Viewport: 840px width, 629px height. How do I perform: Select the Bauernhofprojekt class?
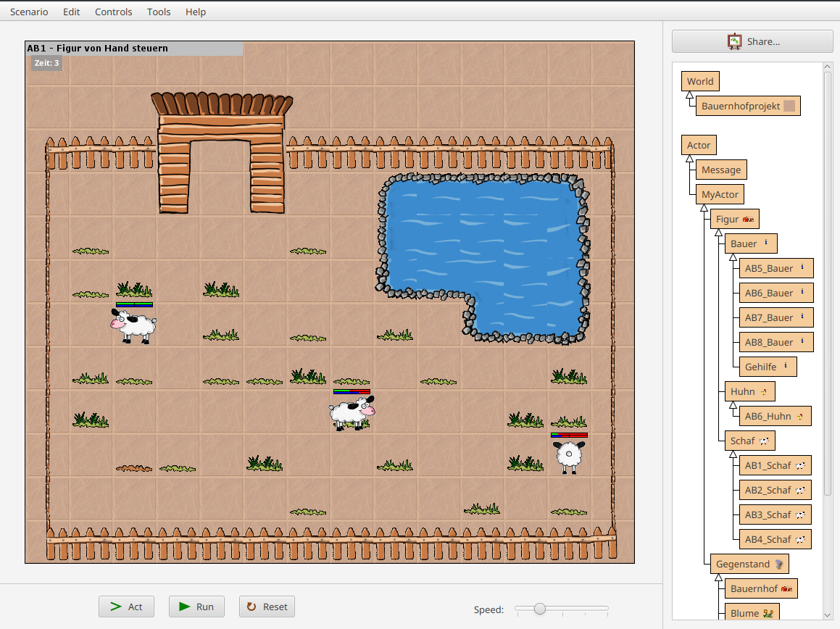pos(748,106)
